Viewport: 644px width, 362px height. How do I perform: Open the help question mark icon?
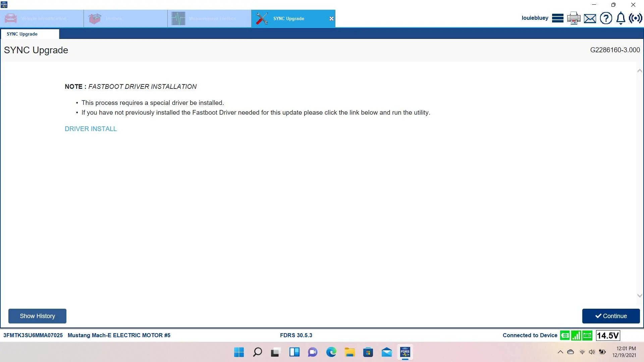point(606,18)
